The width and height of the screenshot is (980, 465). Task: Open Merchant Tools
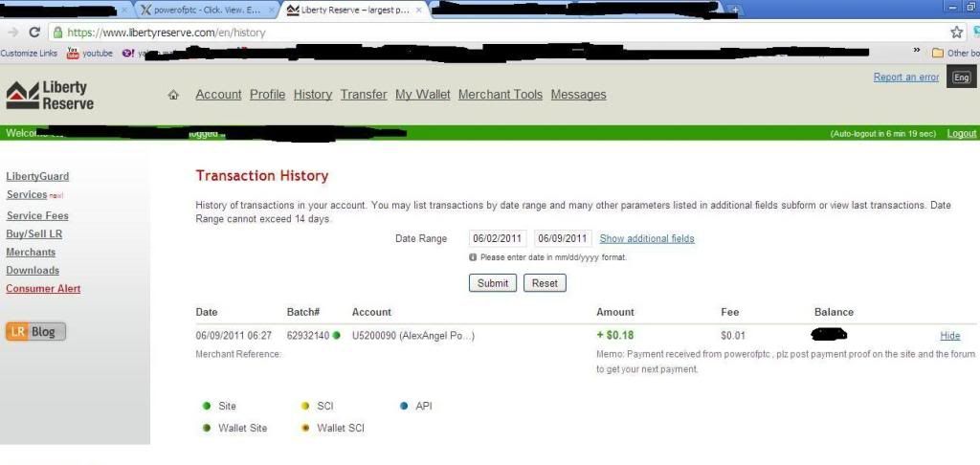coord(500,95)
